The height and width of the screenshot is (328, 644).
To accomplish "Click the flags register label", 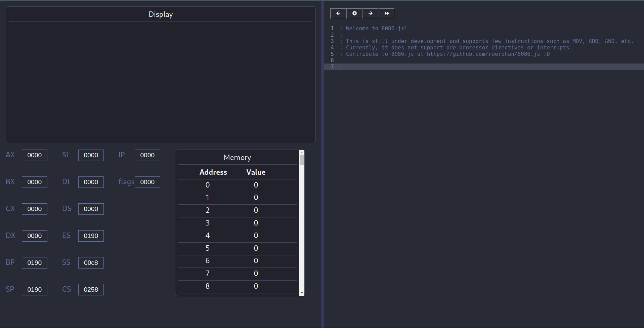I will pyautogui.click(x=126, y=182).
